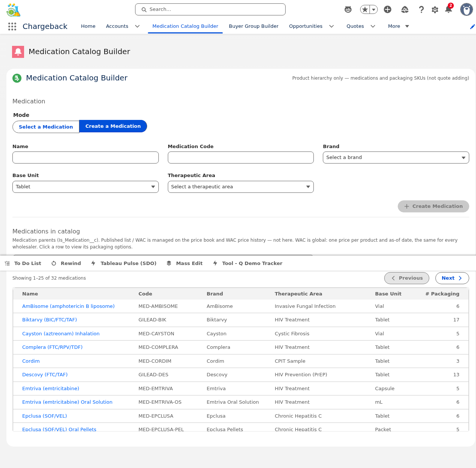
Task: Open the Cordim medication link
Action: (x=31, y=361)
